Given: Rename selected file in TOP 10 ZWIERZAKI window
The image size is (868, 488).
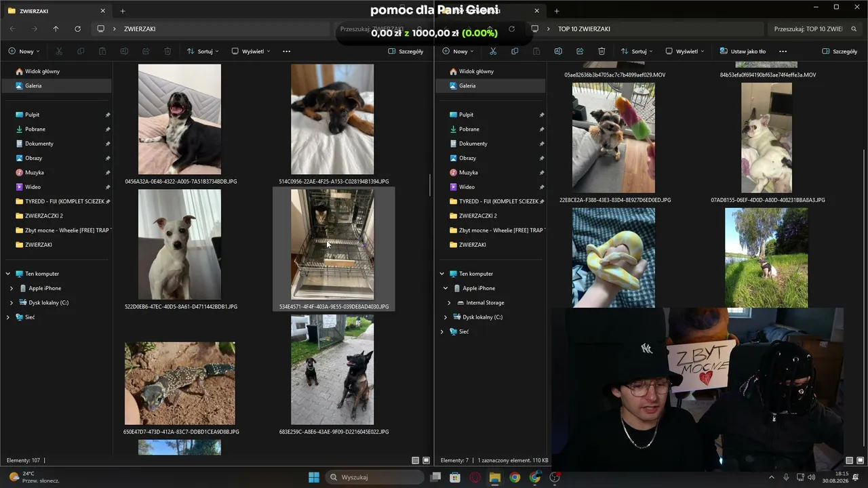Looking at the screenshot, I should point(558,52).
